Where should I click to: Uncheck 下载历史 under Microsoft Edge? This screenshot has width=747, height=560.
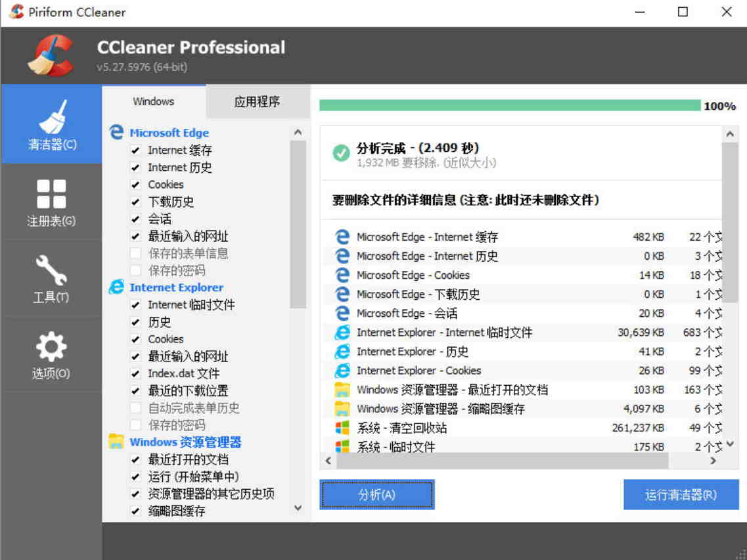pos(136,202)
